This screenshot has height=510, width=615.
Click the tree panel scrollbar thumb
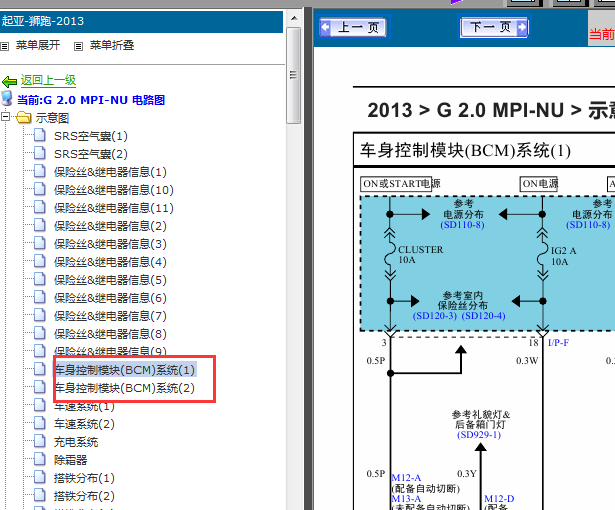coord(293,75)
